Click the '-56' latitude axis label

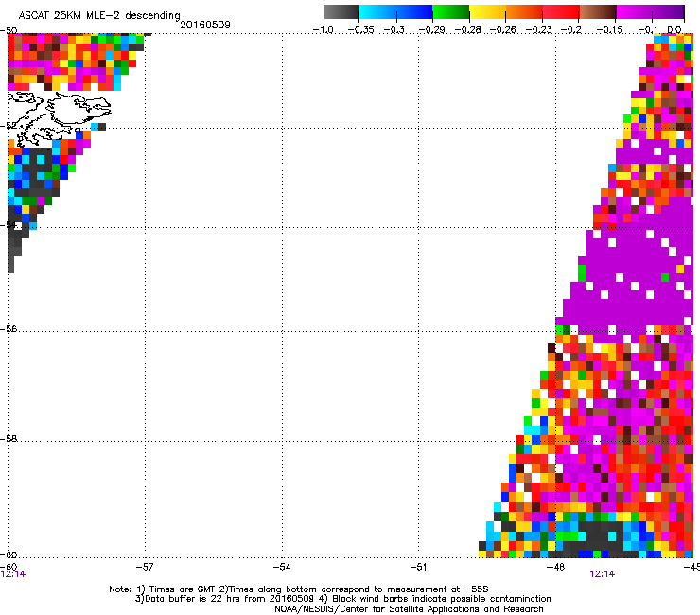coord(9,329)
